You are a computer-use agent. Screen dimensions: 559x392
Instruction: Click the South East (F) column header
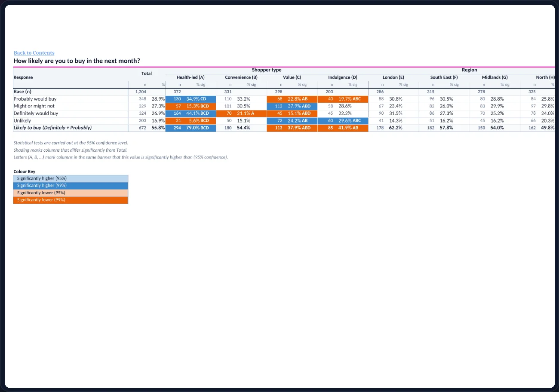(444, 77)
